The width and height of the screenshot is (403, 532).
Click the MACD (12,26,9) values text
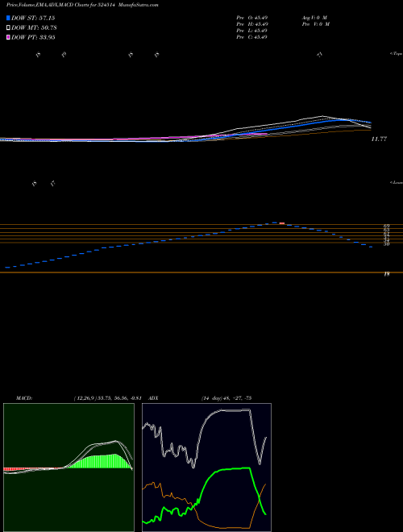click(107, 398)
